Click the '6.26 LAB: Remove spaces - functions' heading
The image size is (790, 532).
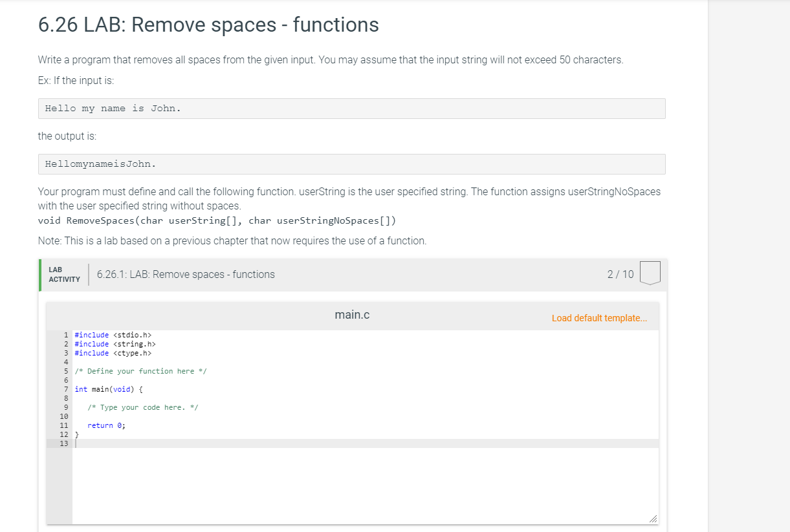[208, 25]
